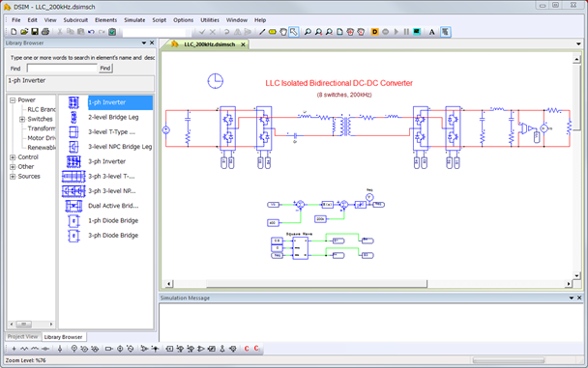Place a capacitor from bottom toolbar

click(45, 349)
